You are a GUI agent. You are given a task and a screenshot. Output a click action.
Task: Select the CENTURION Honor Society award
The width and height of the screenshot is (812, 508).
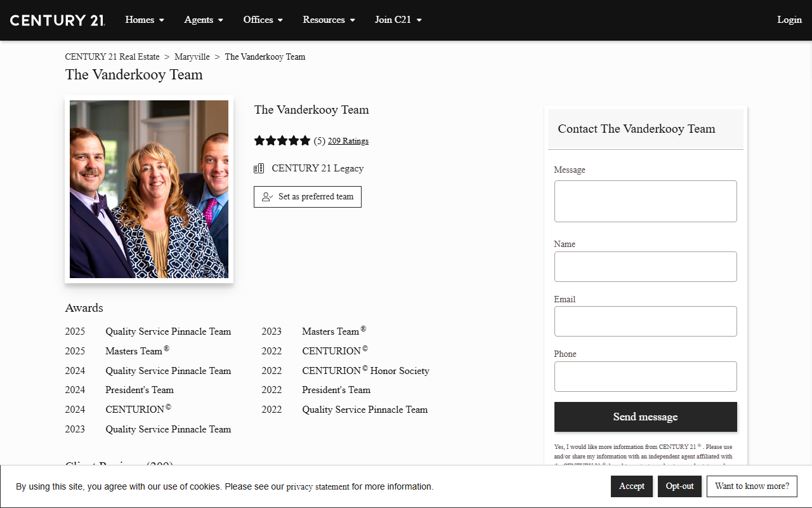(365, 370)
